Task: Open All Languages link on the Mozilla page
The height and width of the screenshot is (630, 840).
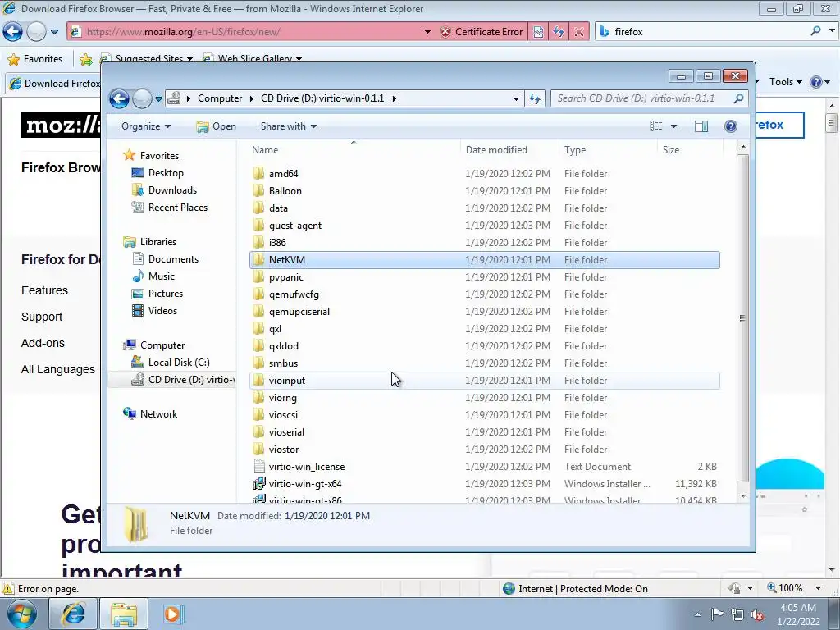Action: point(58,369)
